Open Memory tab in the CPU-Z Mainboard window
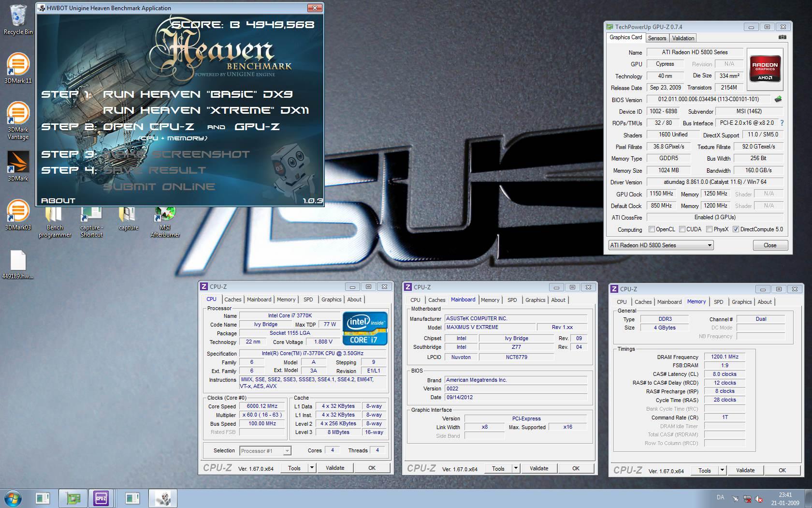Screen dimensions: 812x508 pyautogui.click(x=490, y=300)
